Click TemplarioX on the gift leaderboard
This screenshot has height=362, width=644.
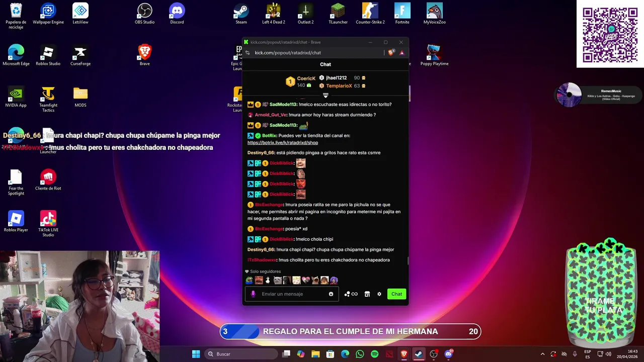pos(339,86)
